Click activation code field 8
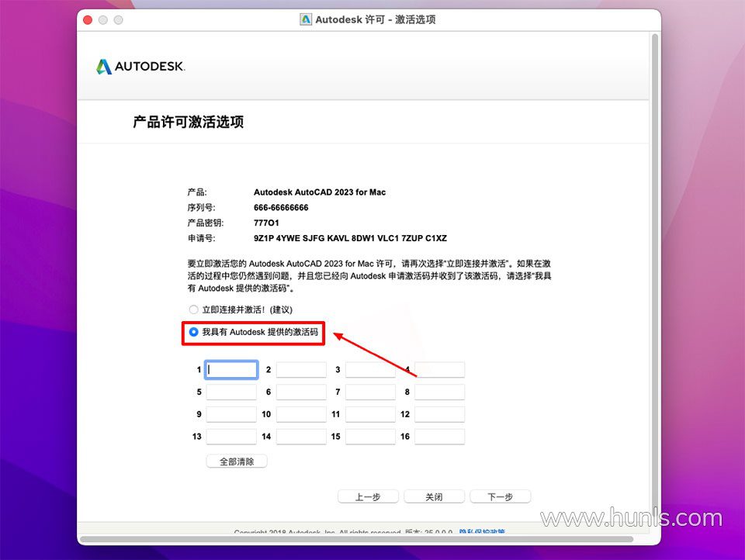The height and width of the screenshot is (560, 745). 439,392
